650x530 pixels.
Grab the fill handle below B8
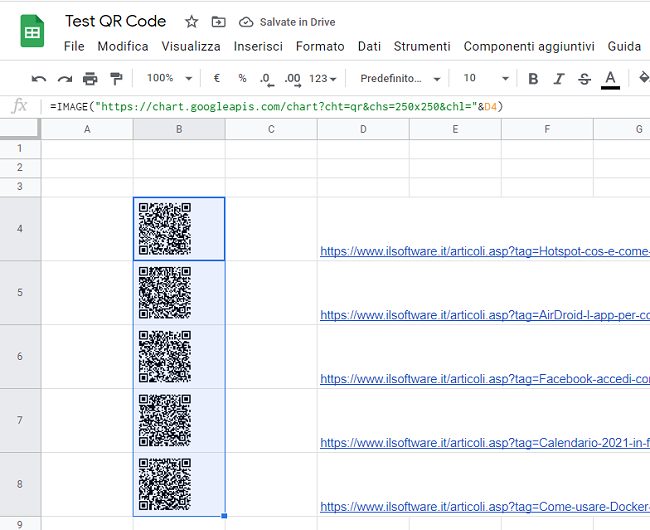click(x=224, y=516)
